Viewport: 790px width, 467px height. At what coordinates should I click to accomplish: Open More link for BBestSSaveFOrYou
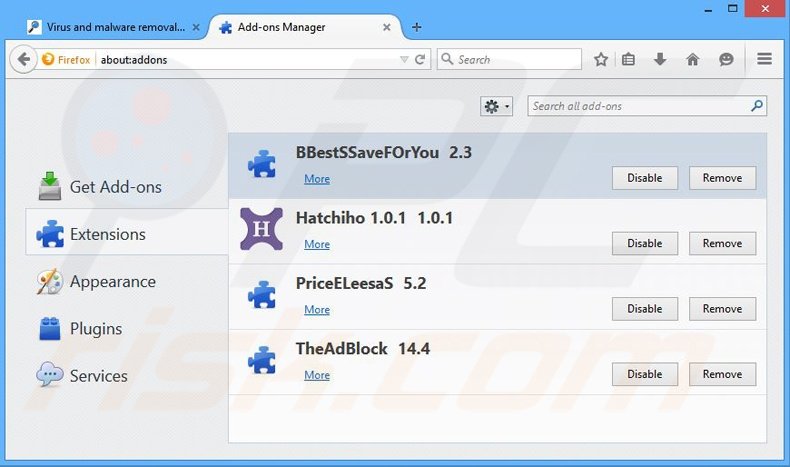pyautogui.click(x=317, y=179)
